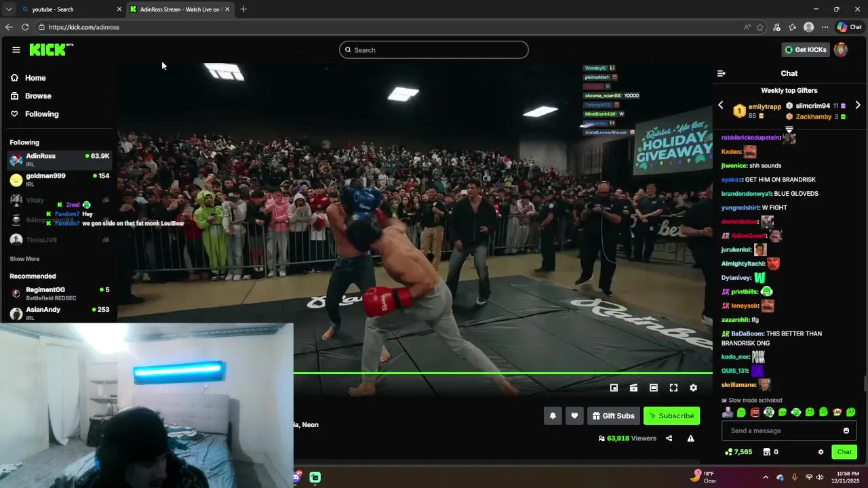Open AsianAndy recommended channel
868x488 pixels.
60,313
